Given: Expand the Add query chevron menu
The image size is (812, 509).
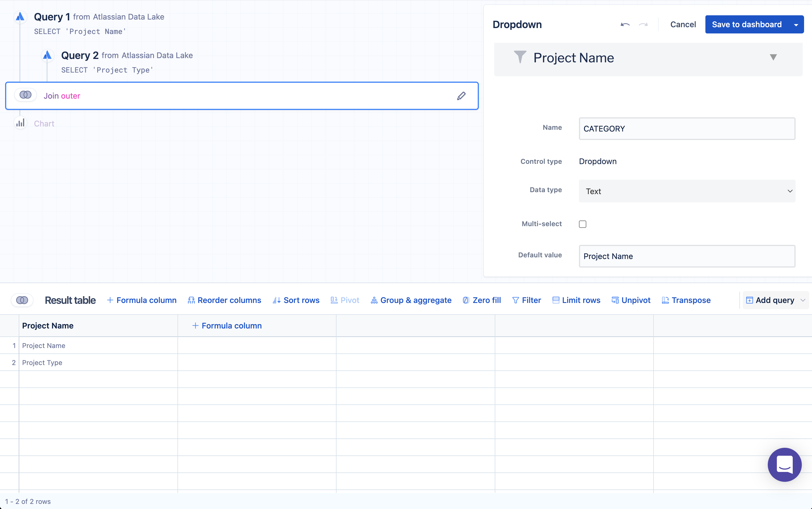Looking at the screenshot, I should click(803, 300).
